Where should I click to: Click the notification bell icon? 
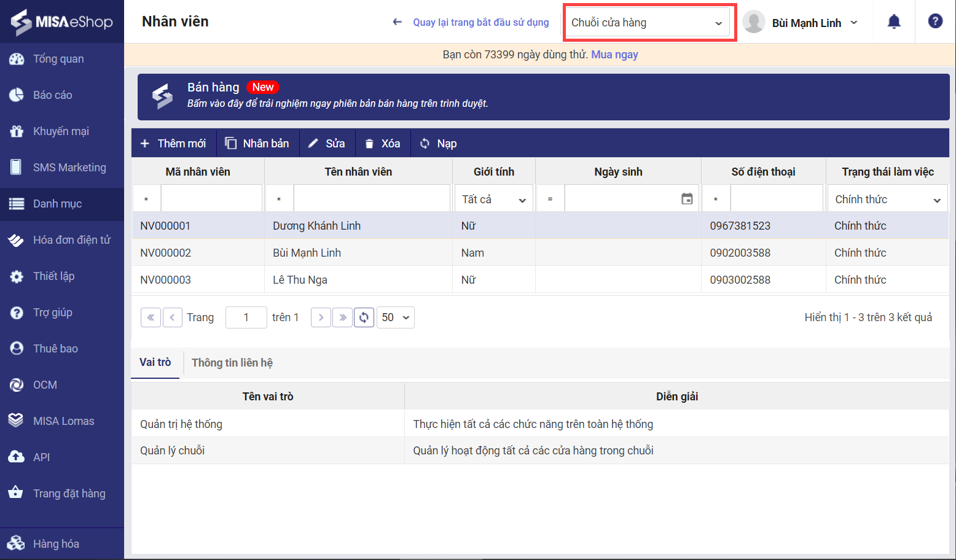pos(894,22)
